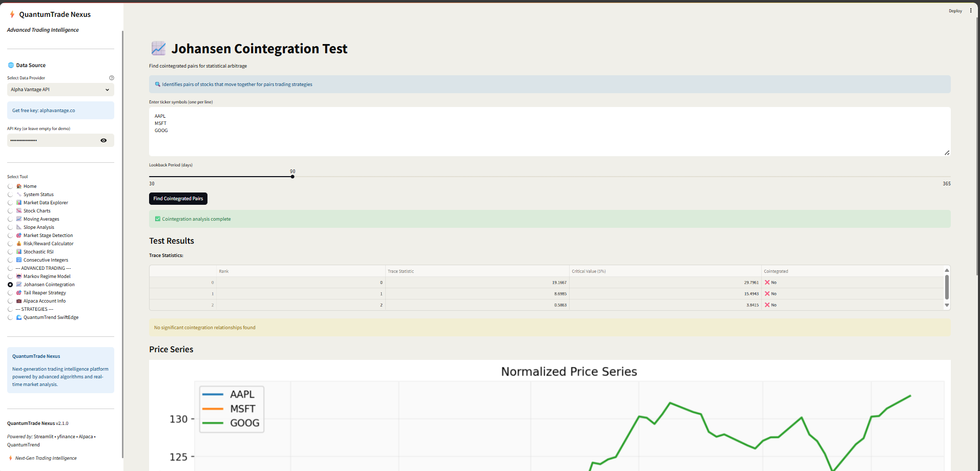Screen dimensions: 980x471
Task: Click the results table scroll-up arrow
Action: coord(947,270)
